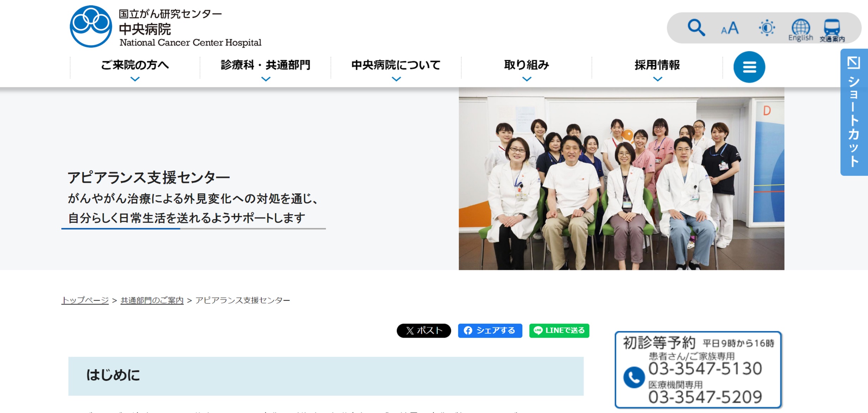Open the 中央病院について menu

click(395, 65)
